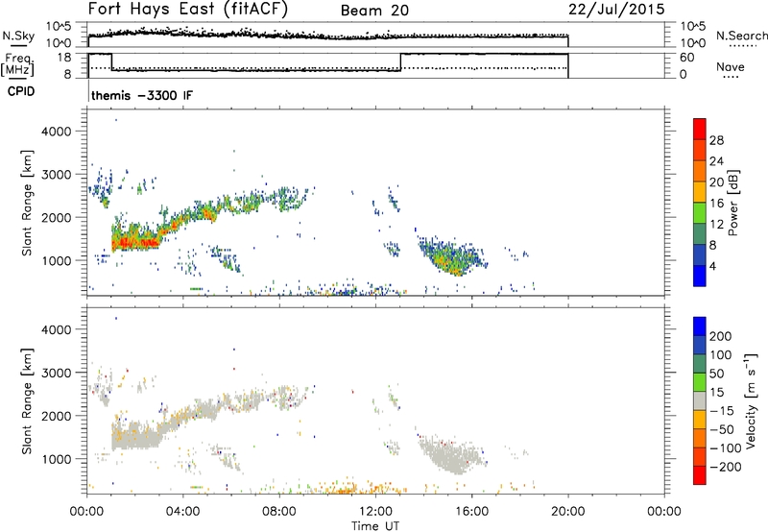The height and width of the screenshot is (532, 768).
Task: Pick the green 15–50 Velocity colorbar segment
Action: pos(700,382)
